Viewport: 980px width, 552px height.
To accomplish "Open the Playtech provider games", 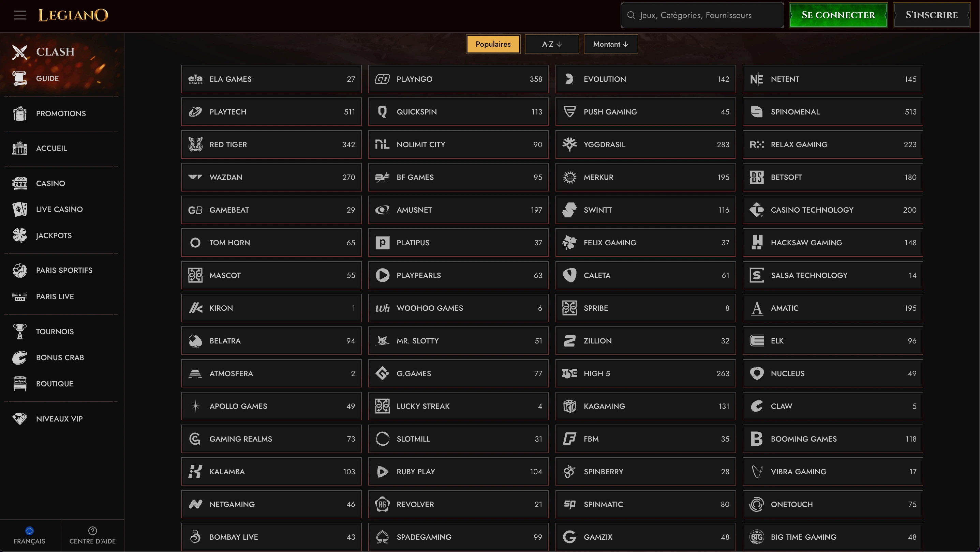I will point(271,112).
